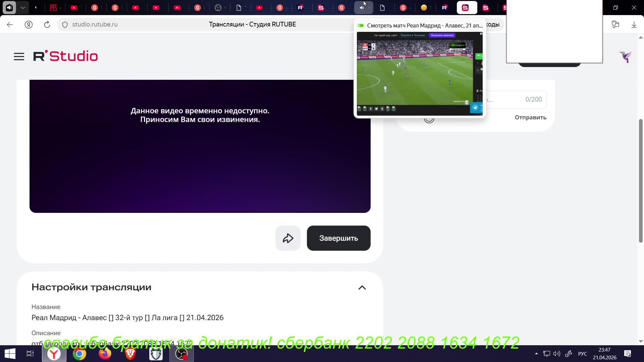Click the R Studio logo
This screenshot has height=362, width=644.
[x=65, y=56]
